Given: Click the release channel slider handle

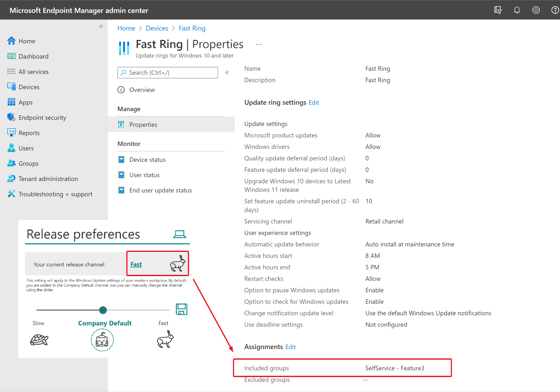Looking at the screenshot, I should (103, 310).
